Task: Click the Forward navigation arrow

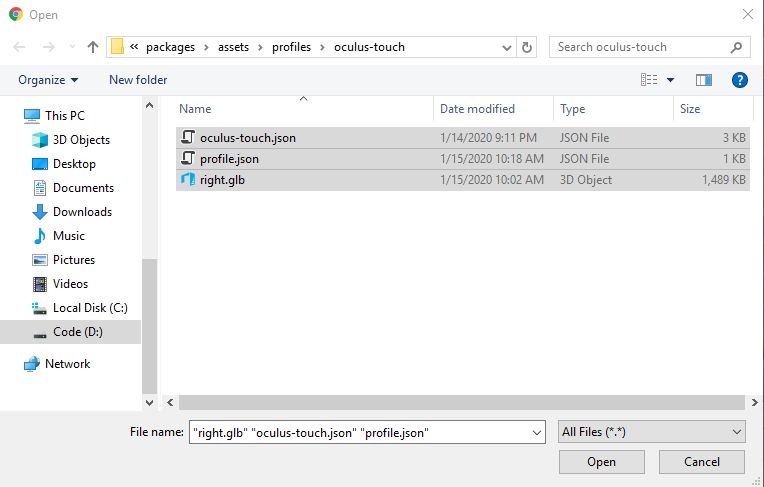Action: pos(48,47)
